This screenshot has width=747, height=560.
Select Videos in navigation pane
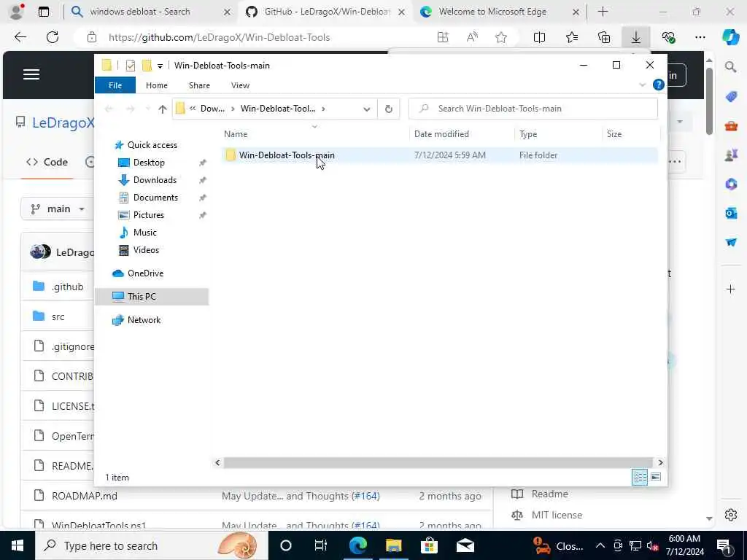click(x=146, y=250)
